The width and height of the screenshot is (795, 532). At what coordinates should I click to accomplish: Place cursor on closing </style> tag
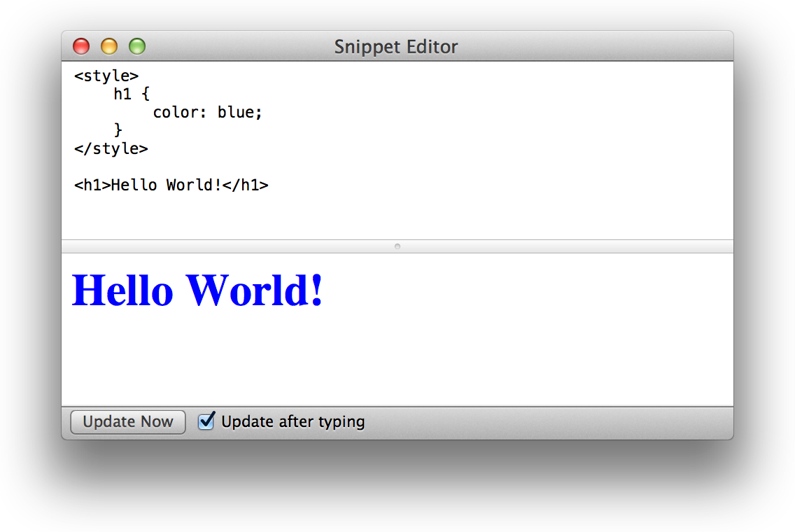tap(111, 148)
